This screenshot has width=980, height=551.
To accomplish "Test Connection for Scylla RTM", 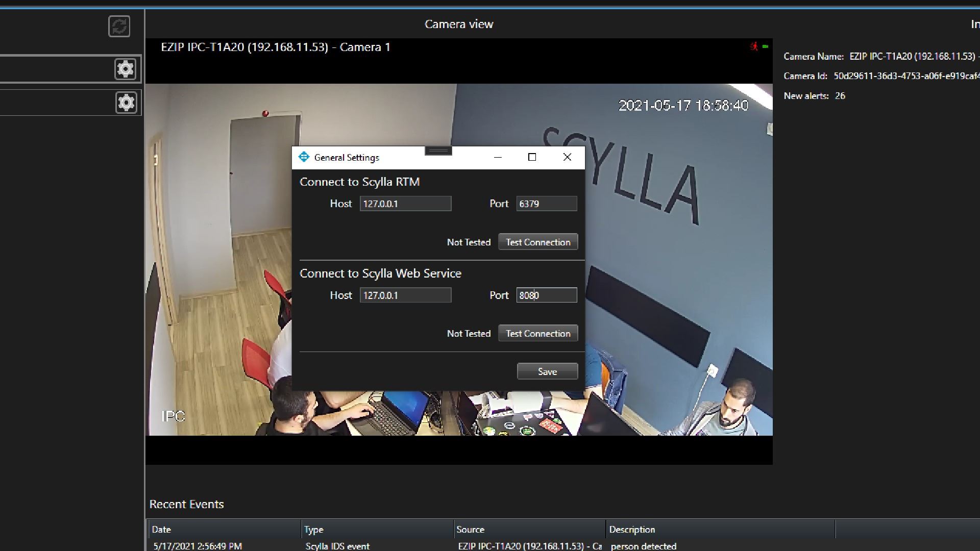I will pos(538,242).
